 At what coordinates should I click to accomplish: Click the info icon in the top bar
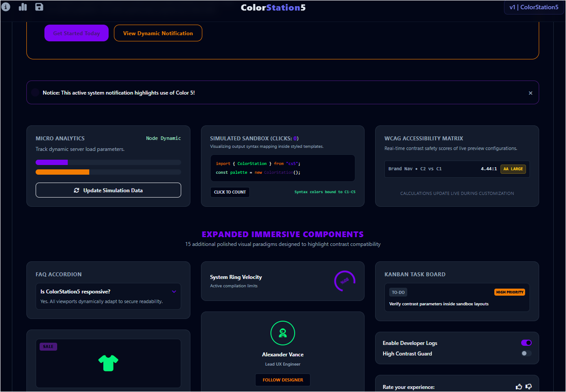tap(6, 7)
